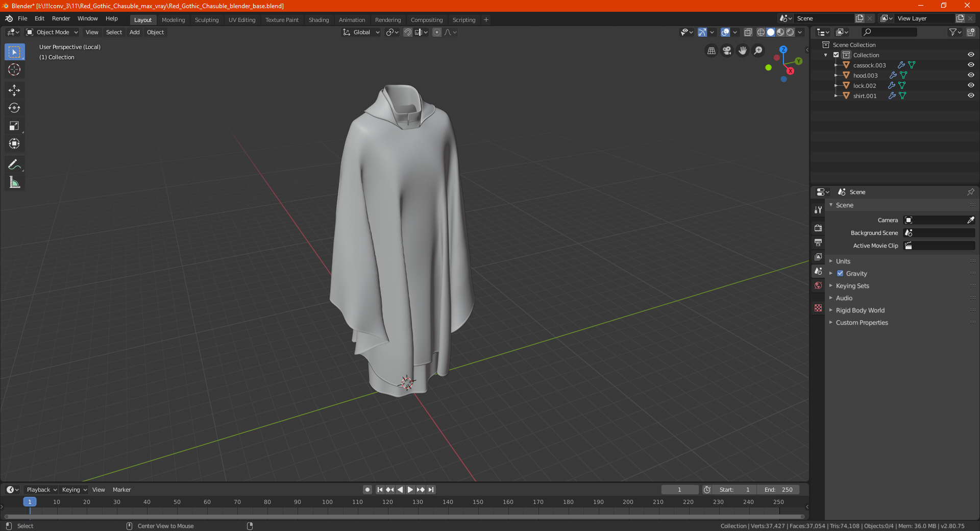
Task: Click the Marker menu in timeline
Action: [x=121, y=490]
